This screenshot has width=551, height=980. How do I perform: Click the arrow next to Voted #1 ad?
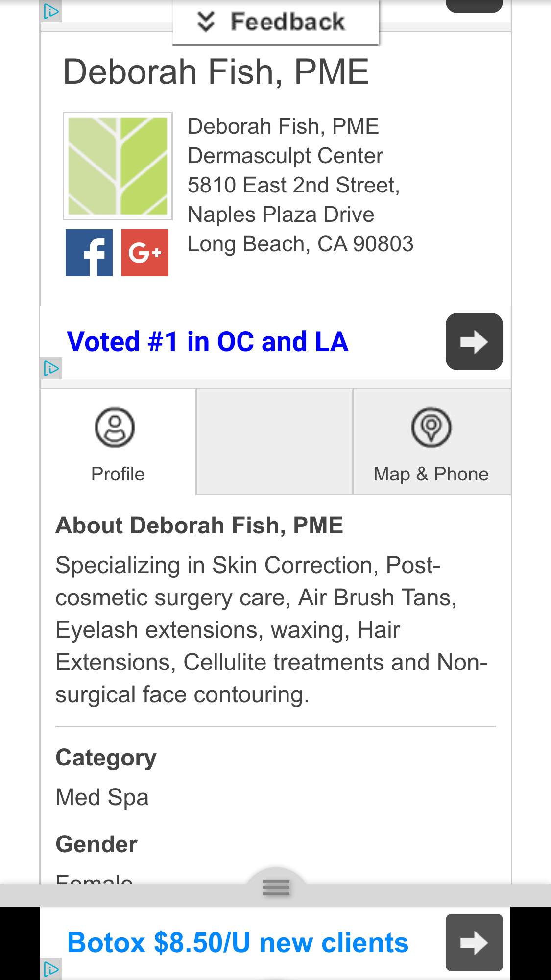474,341
